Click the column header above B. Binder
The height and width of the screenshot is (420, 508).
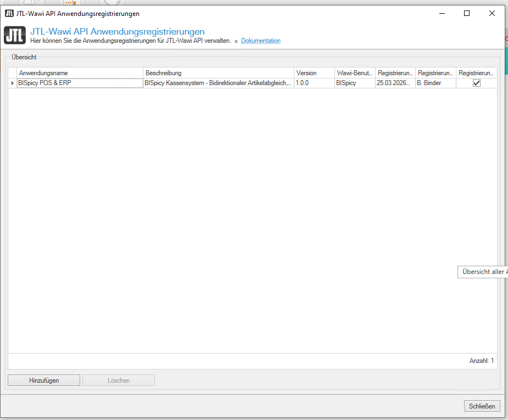(436, 73)
